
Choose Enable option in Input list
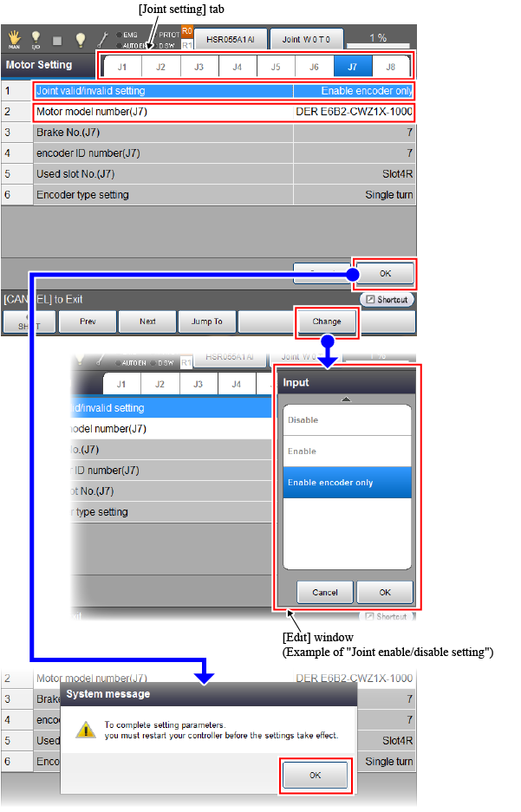[x=347, y=451]
